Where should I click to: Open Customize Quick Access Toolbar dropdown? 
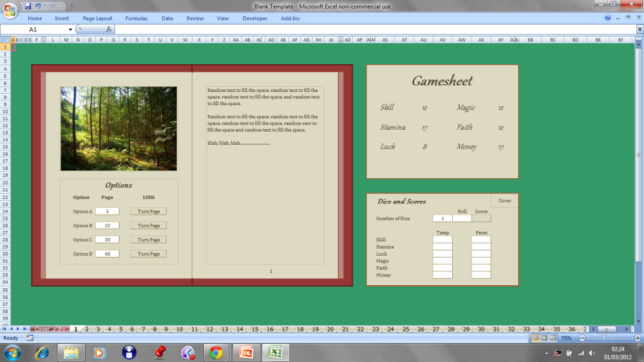[71, 6]
